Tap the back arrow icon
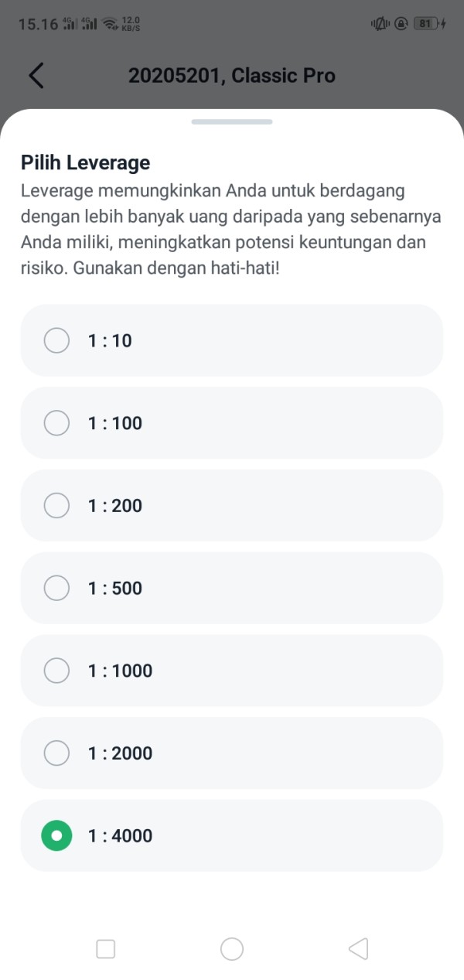Image resolution: width=464 pixels, height=980 pixels. [x=36, y=76]
